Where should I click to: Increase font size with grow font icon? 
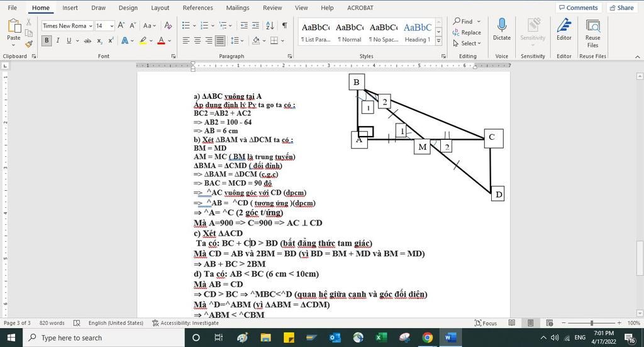(x=121, y=25)
